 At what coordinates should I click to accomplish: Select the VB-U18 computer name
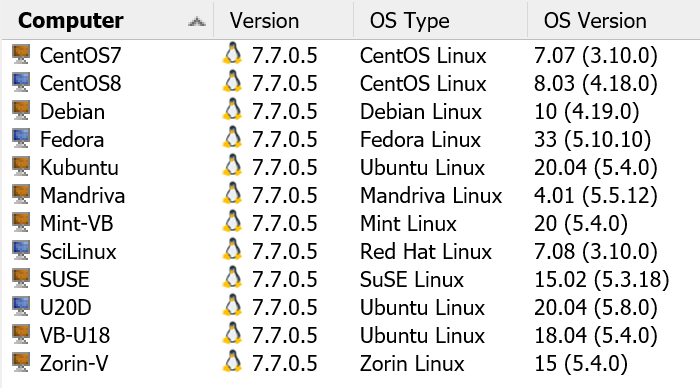pos(75,336)
